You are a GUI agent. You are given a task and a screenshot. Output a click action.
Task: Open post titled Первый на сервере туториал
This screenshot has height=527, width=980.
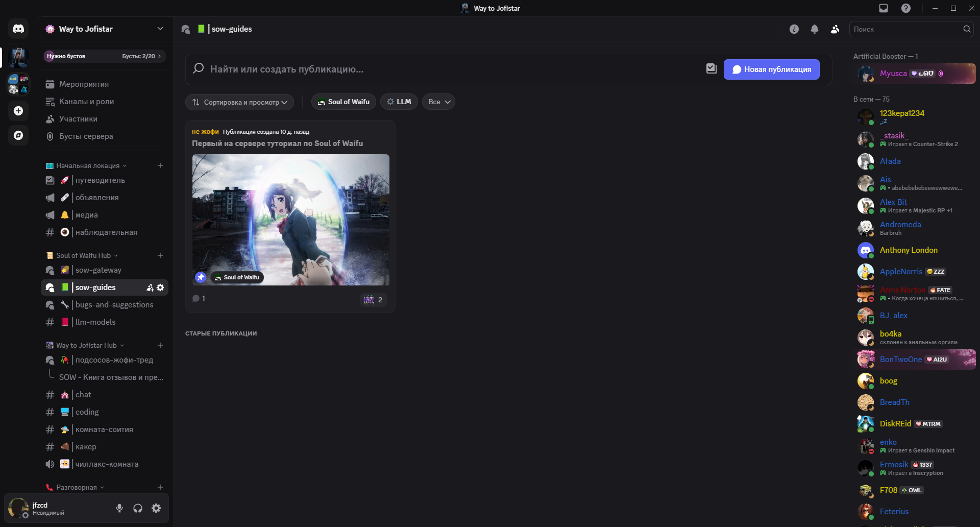pos(277,143)
